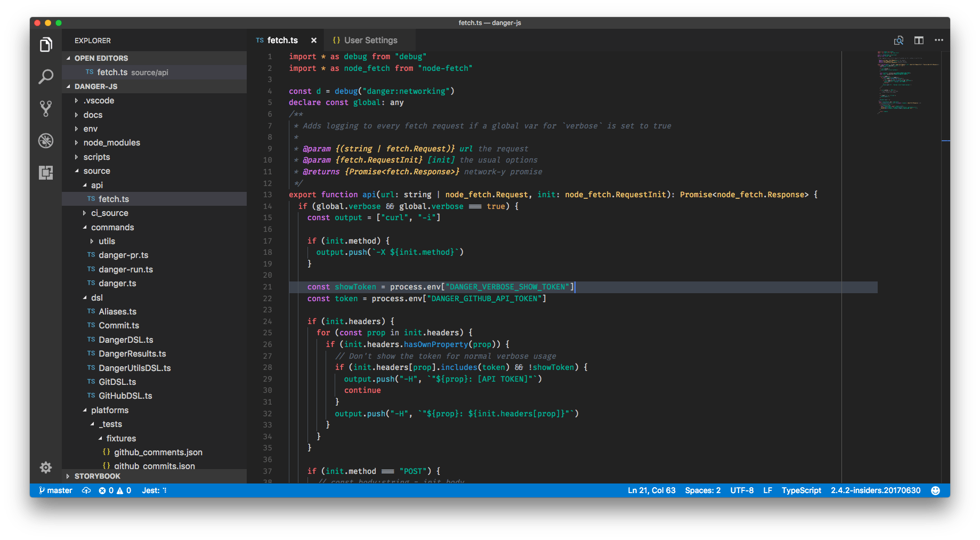Select the fetch.ts editor tab
The height and width of the screenshot is (540, 980).
(x=282, y=40)
